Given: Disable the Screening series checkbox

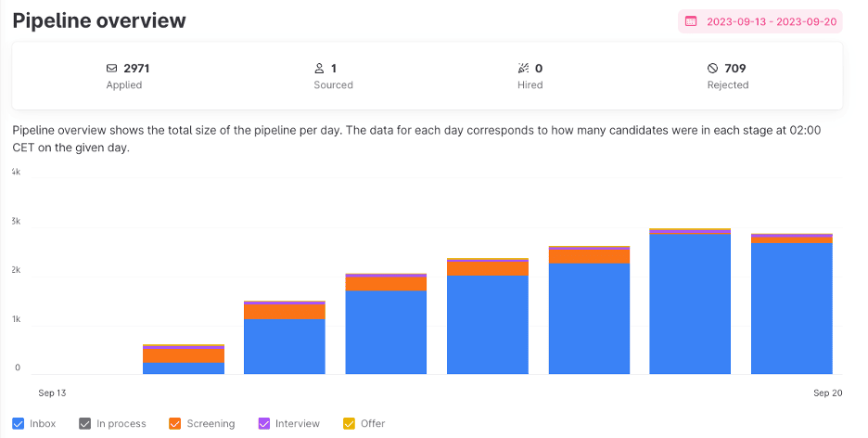Looking at the screenshot, I should pos(175,423).
